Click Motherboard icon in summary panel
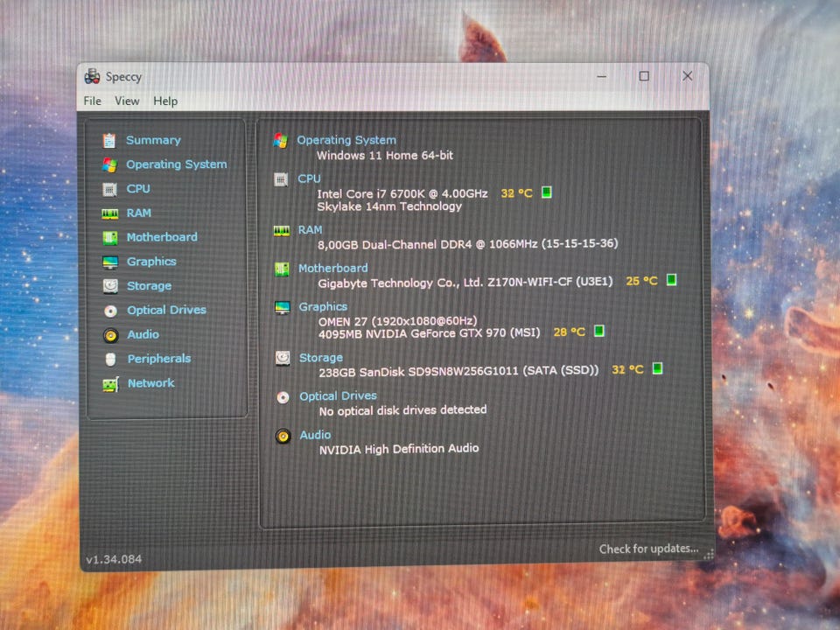840x630 pixels. click(x=282, y=269)
